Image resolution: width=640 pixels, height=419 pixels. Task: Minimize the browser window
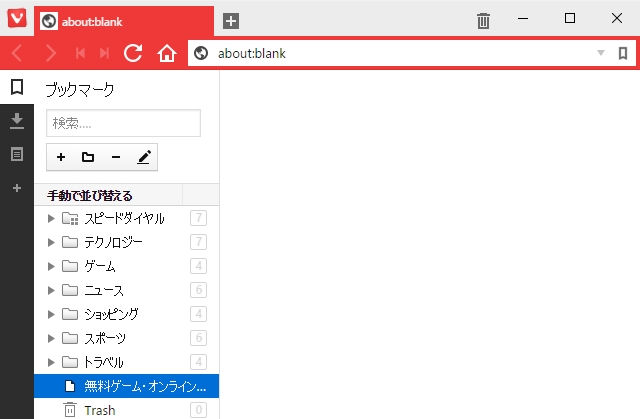[523, 18]
